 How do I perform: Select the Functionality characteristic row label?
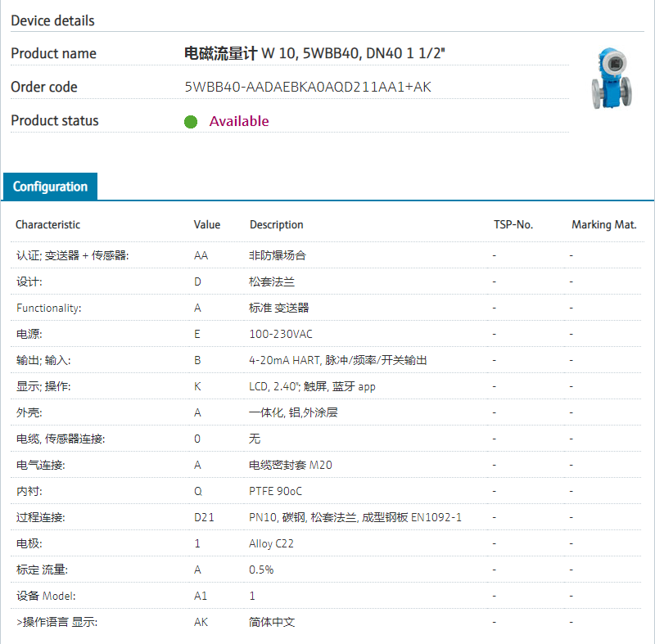click(x=49, y=308)
